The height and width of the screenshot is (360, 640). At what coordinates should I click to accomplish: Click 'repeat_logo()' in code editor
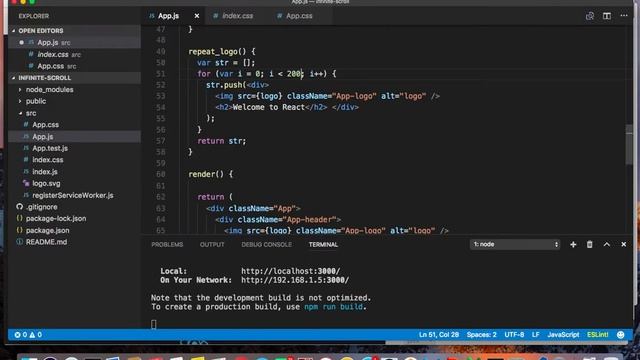[x=217, y=52]
